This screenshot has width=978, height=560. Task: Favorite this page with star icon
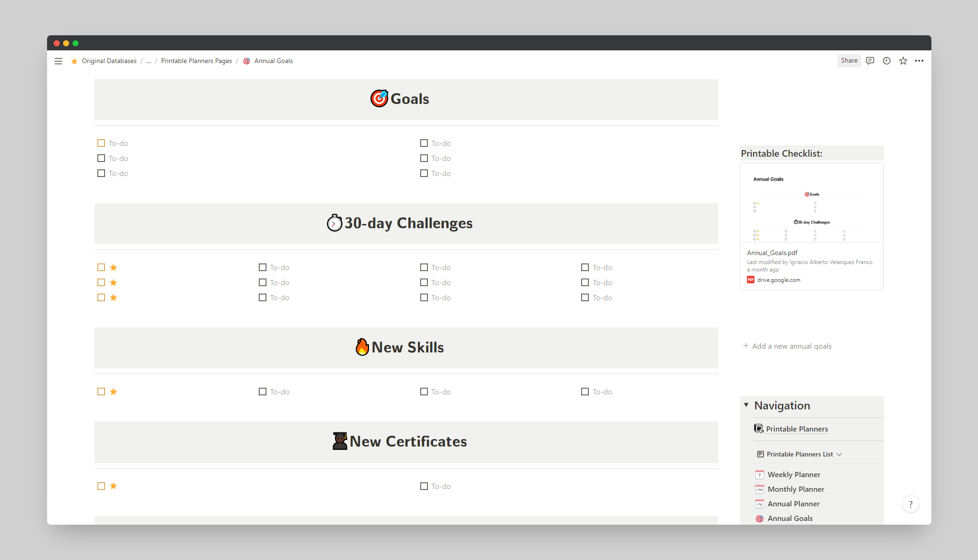903,61
